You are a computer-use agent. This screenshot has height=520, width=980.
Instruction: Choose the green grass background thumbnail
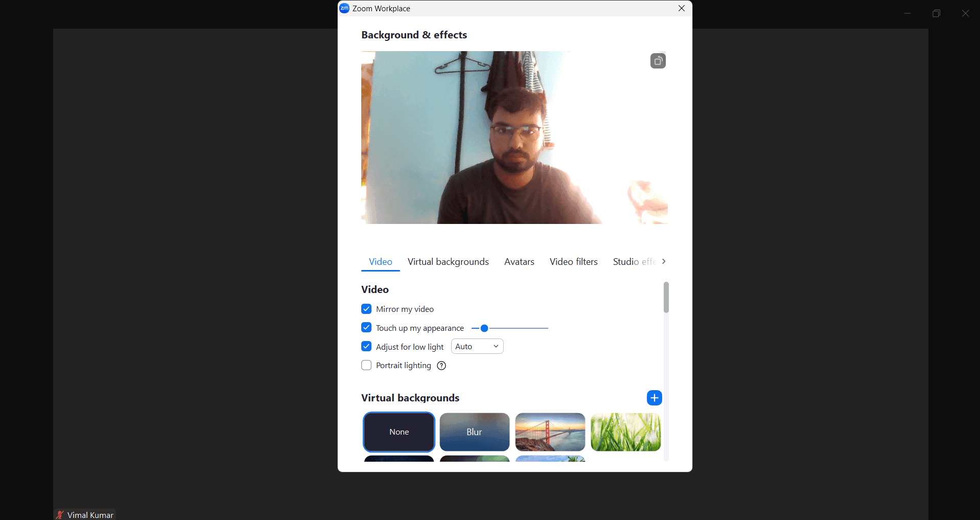click(625, 432)
